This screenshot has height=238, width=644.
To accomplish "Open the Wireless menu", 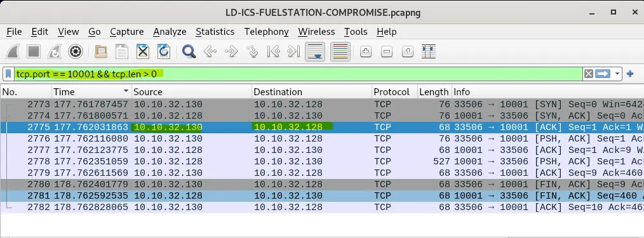I will pyautogui.click(x=316, y=32).
